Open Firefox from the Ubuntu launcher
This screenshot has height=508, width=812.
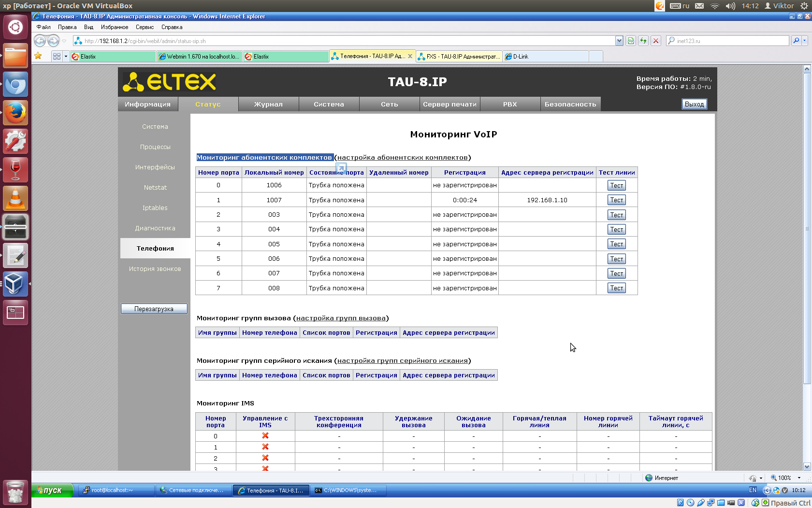coord(15,113)
